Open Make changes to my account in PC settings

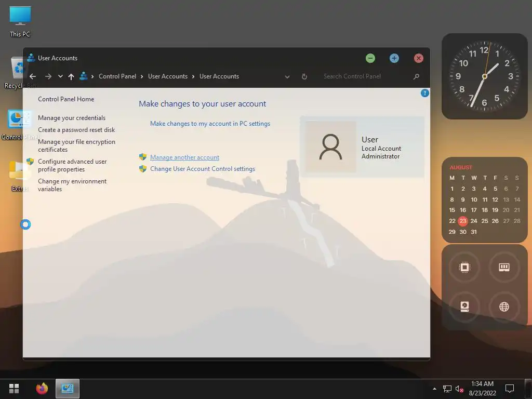pos(210,124)
